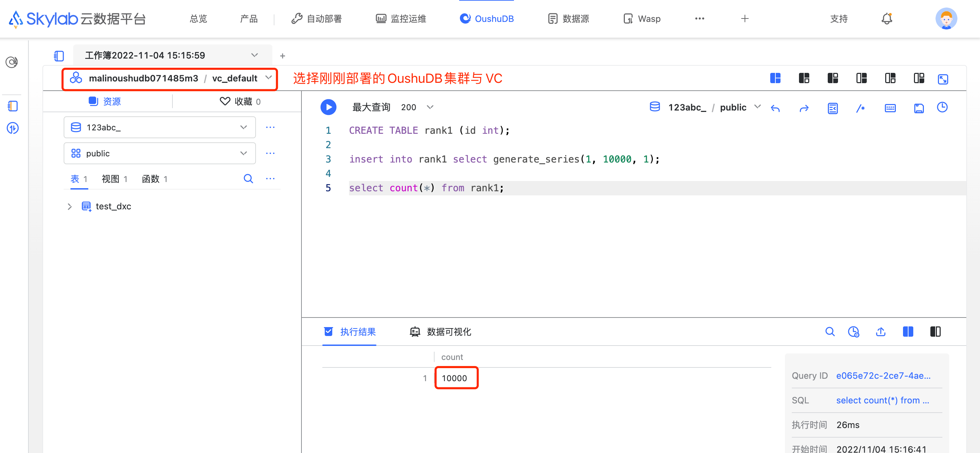Go to 总览 in top navigation
The image size is (980, 453).
[x=198, y=18]
